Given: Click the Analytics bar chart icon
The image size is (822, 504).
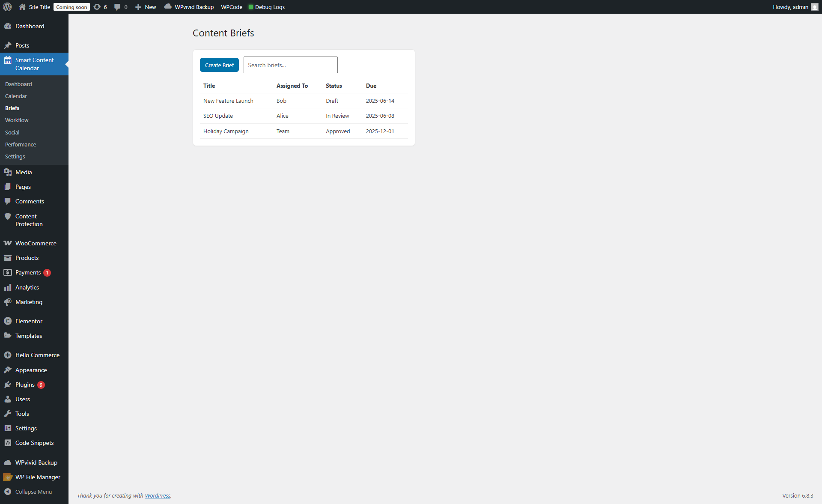Looking at the screenshot, I should (x=8, y=287).
